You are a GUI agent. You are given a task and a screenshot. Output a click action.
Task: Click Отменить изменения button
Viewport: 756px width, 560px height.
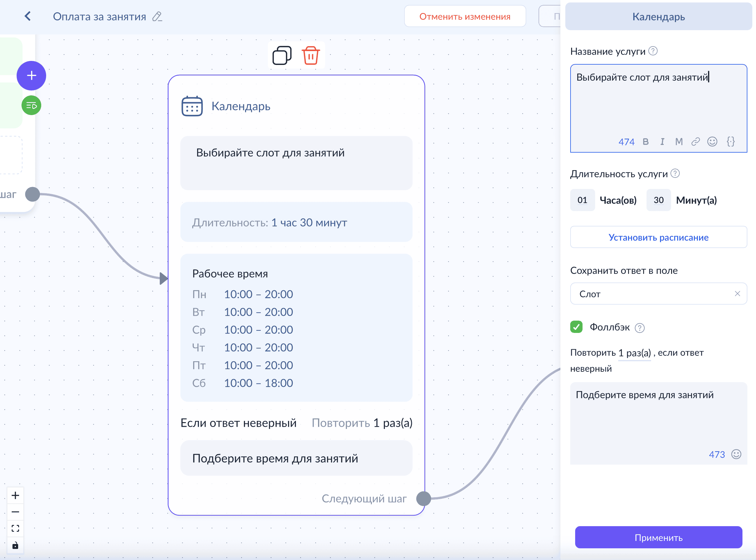pos(465,16)
